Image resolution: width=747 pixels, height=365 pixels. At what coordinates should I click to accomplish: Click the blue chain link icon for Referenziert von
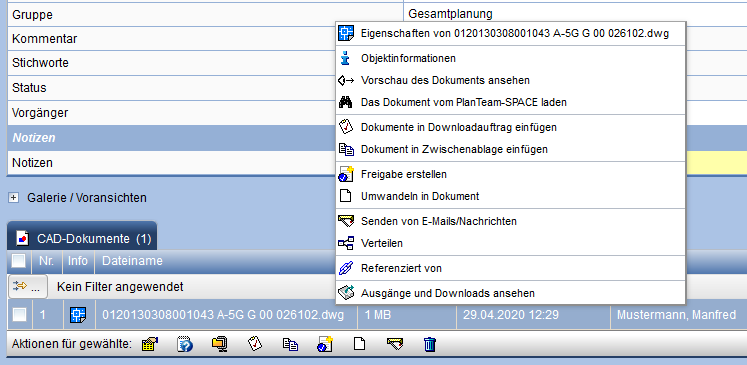(x=345, y=268)
